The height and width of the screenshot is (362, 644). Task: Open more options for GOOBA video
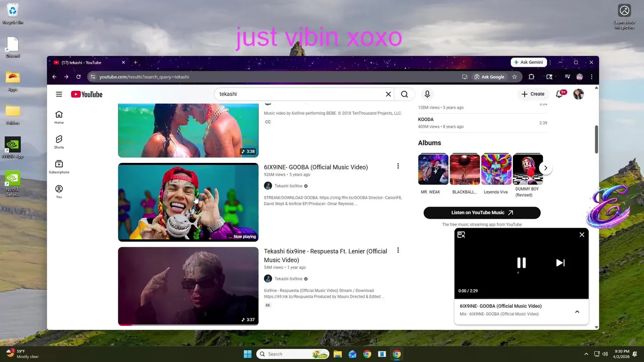pyautogui.click(x=398, y=166)
